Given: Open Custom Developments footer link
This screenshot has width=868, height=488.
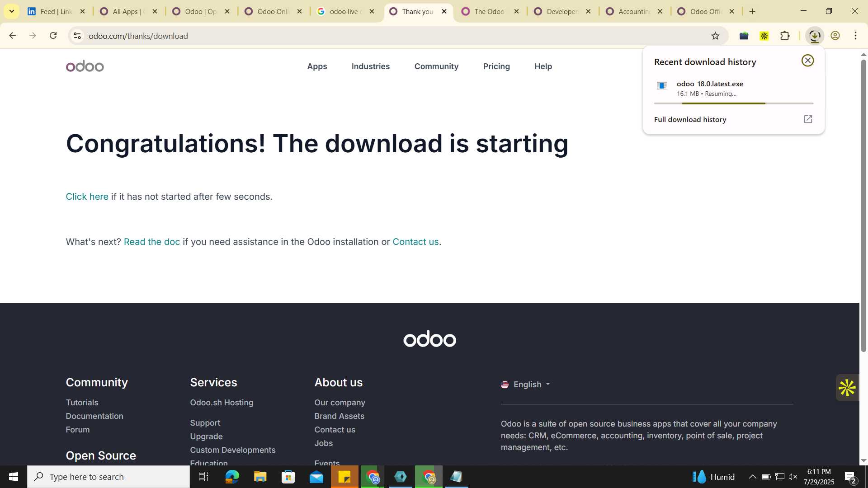Looking at the screenshot, I should click(233, 450).
